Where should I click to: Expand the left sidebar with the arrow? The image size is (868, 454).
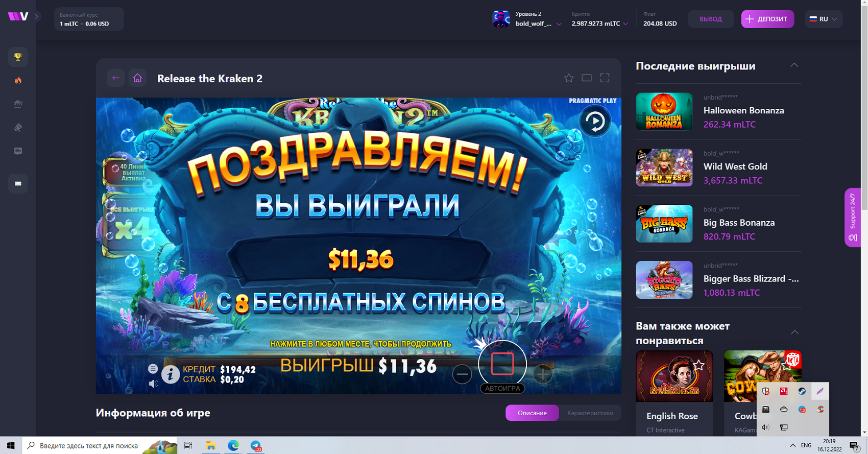pyautogui.click(x=36, y=16)
